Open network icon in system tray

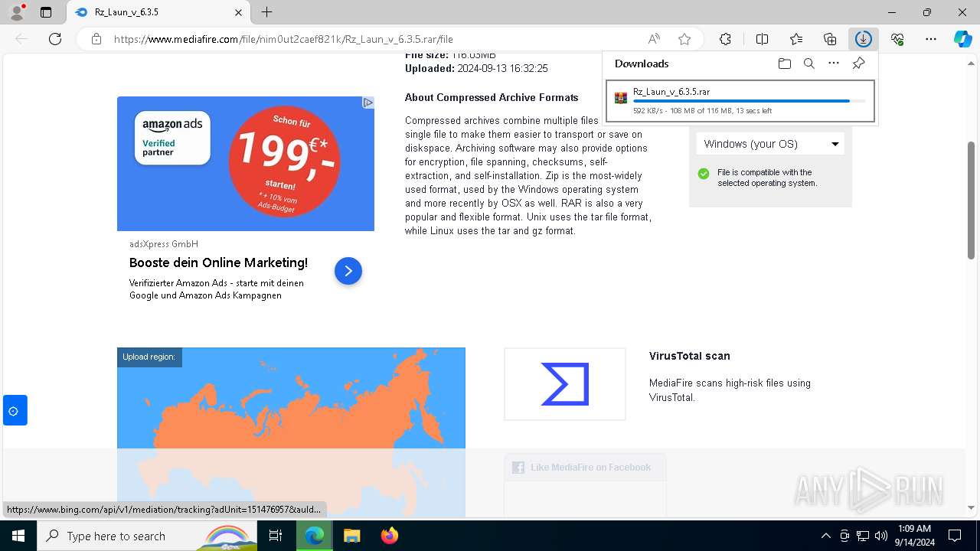point(863,536)
